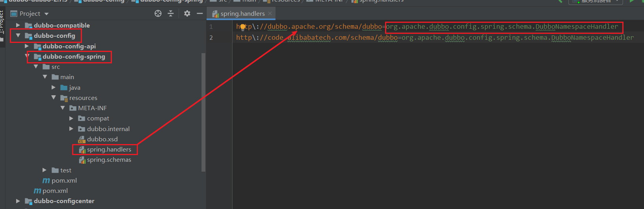Click line number 2 in gutter
The height and width of the screenshot is (209, 644).
211,37
